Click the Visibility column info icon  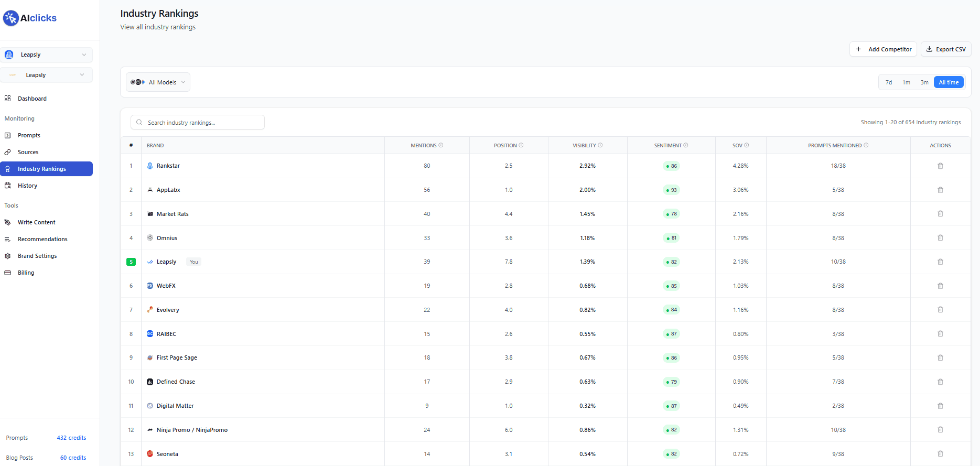600,145
